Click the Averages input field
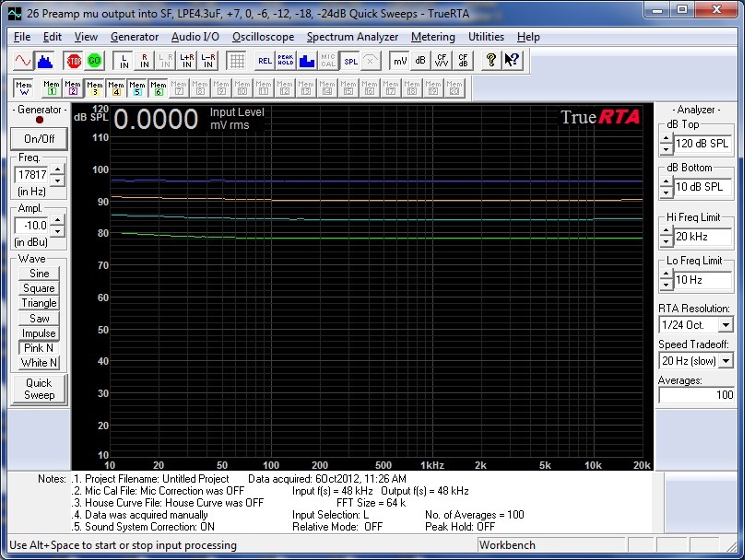755x560 pixels. pos(696,395)
